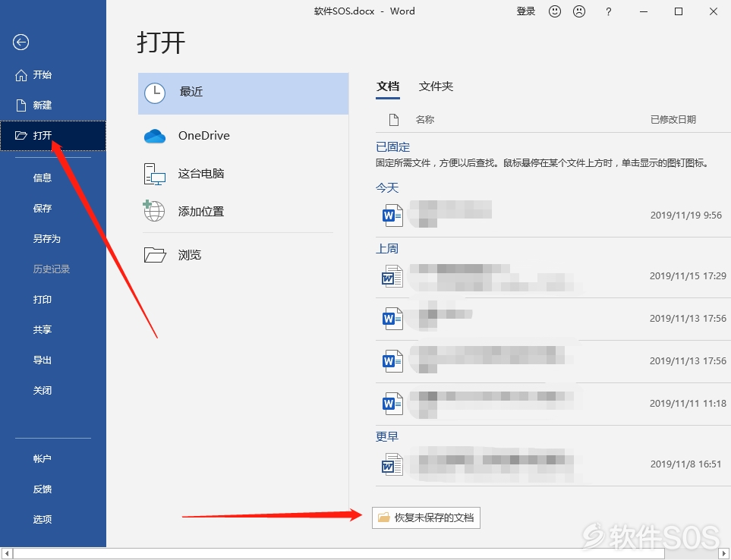This screenshot has width=731, height=560.
Task: Select 共享 in the sidebar
Action: coord(43,329)
